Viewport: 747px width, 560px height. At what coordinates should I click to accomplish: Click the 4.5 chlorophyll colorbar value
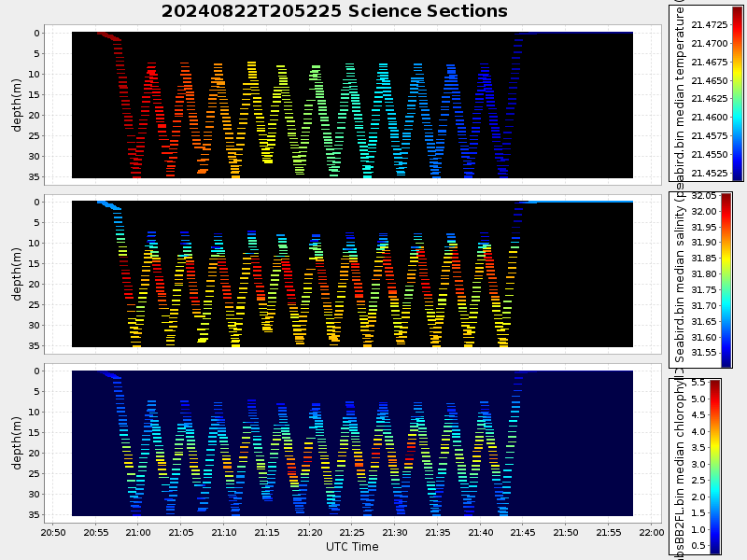click(x=698, y=415)
